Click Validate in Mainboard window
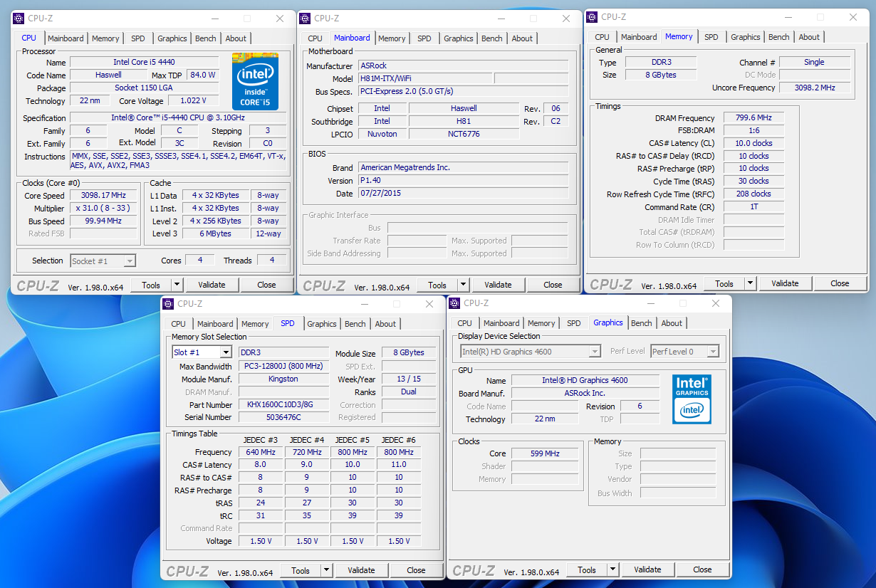 pos(498,285)
